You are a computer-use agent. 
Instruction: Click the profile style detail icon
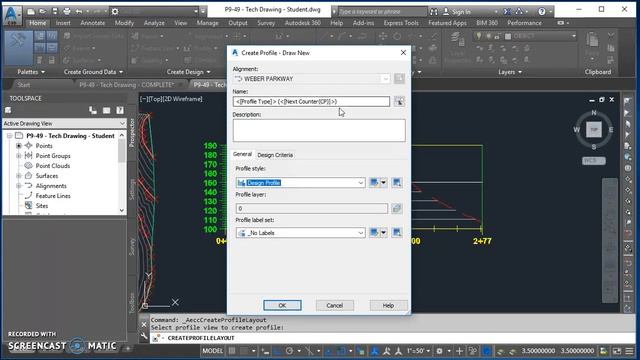click(397, 183)
